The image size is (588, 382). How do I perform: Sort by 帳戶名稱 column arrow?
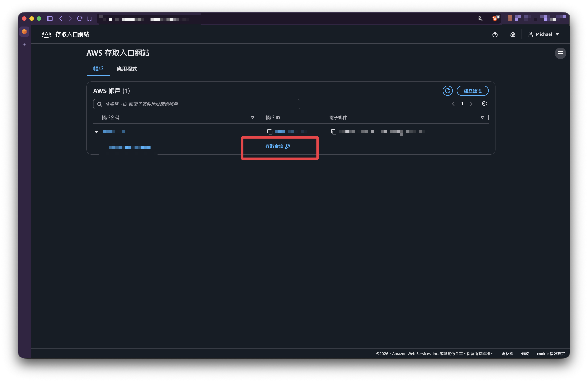252,118
